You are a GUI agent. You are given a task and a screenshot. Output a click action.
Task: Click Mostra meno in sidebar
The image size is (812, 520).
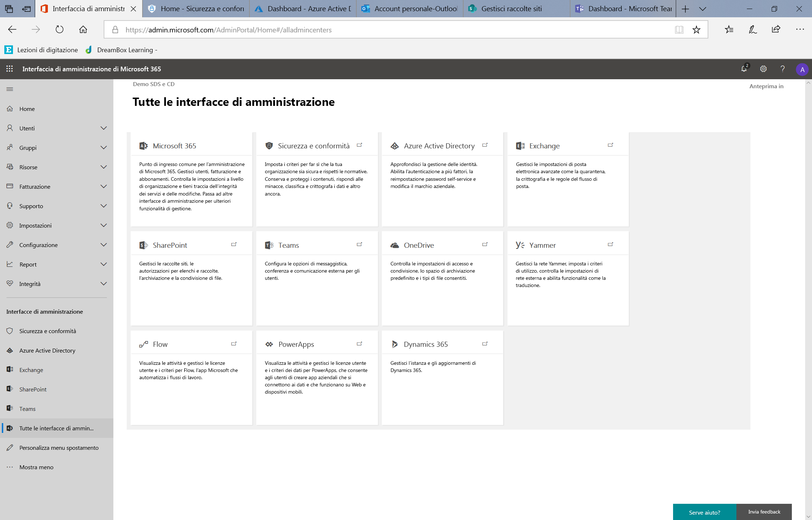click(57, 467)
